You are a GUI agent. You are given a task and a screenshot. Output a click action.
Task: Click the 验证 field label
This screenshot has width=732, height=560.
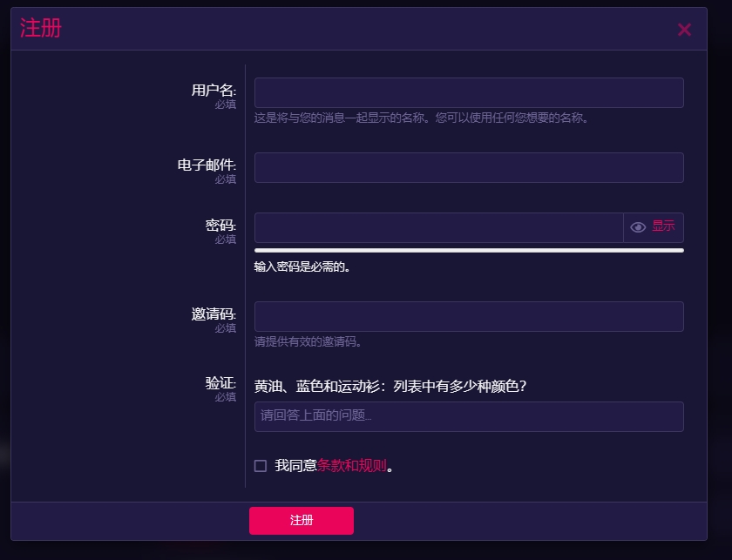point(220,382)
